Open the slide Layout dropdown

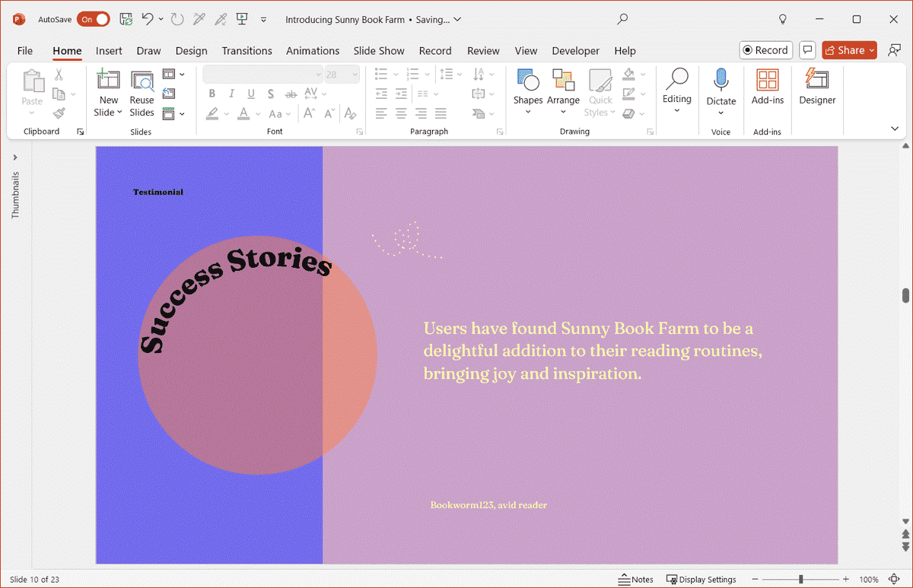click(x=173, y=75)
